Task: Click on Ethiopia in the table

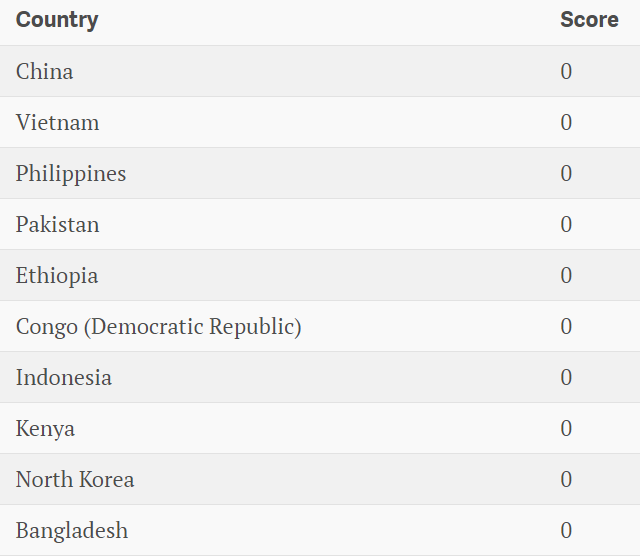Action: click(x=57, y=275)
